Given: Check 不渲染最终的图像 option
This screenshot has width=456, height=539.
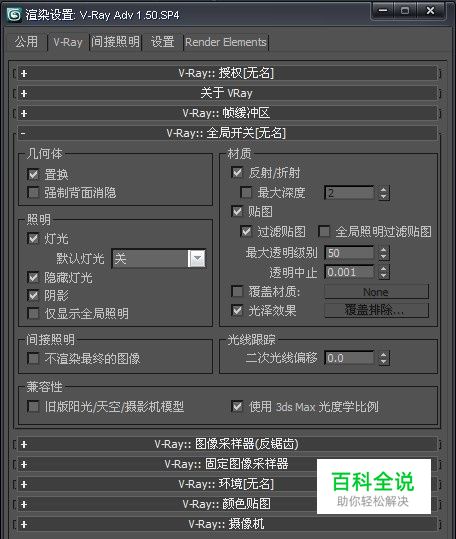Looking at the screenshot, I should tap(33, 359).
